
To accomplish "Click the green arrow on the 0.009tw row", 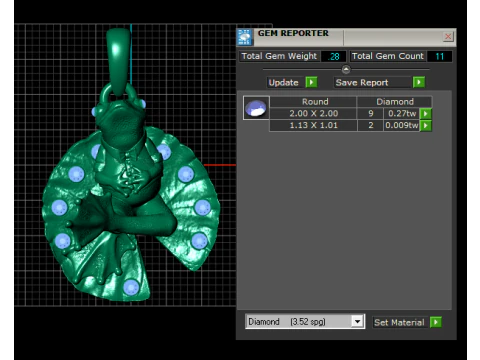I will pos(426,126).
